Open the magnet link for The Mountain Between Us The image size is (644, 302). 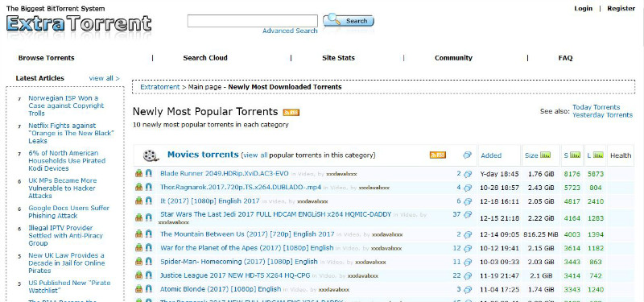point(149,234)
